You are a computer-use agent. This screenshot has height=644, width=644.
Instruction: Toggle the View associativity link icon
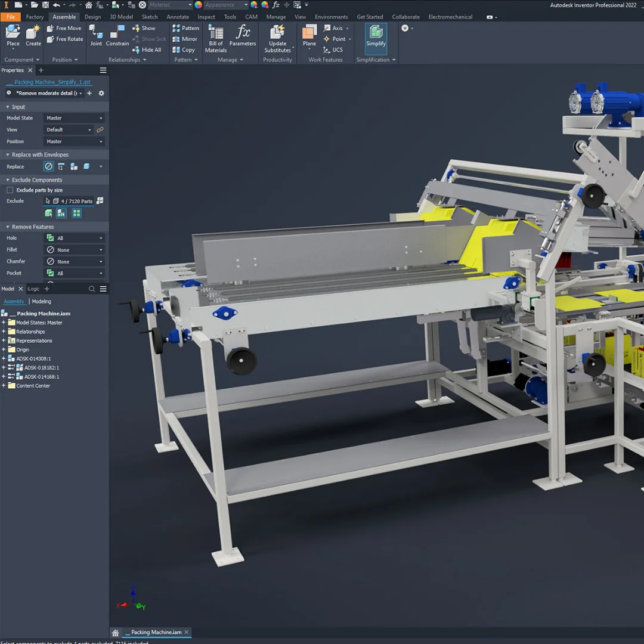click(100, 129)
